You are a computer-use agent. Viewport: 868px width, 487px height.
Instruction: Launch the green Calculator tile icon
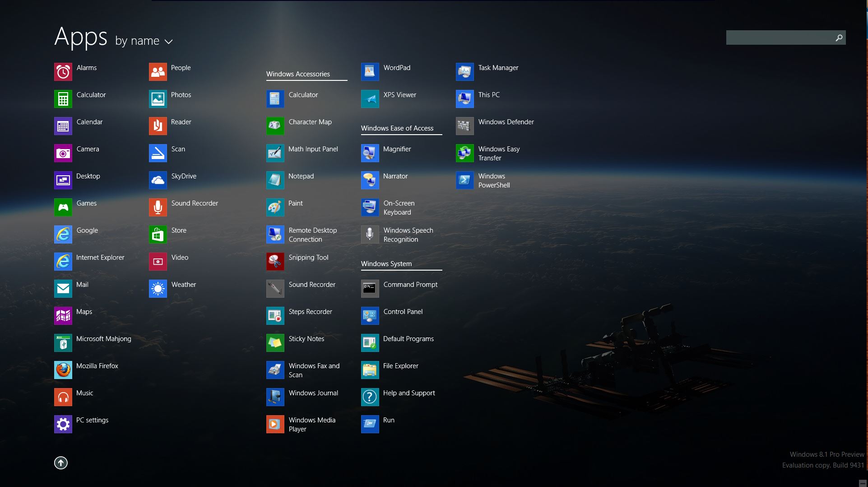pyautogui.click(x=63, y=99)
